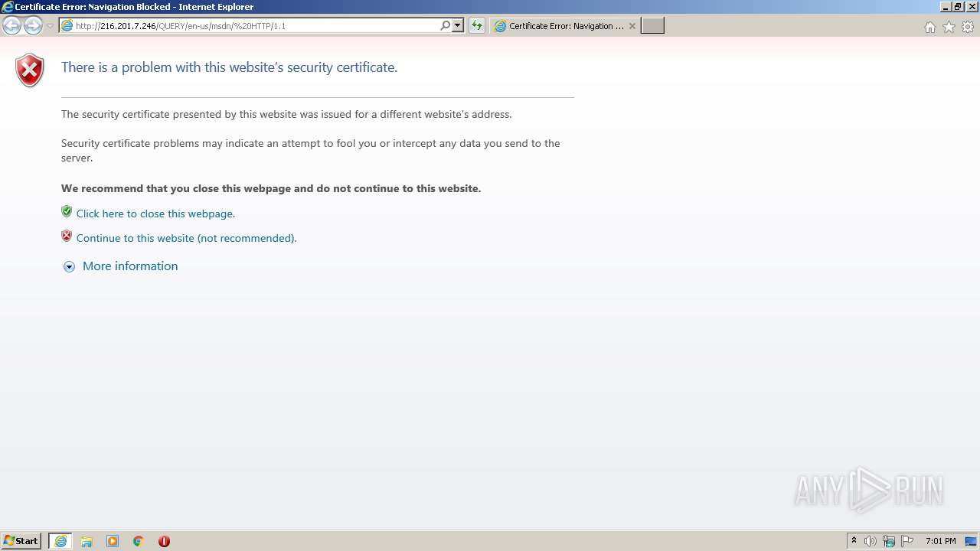Viewport: 980px width, 551px height.
Task: Close the Certificate Error tab
Action: 632,26
